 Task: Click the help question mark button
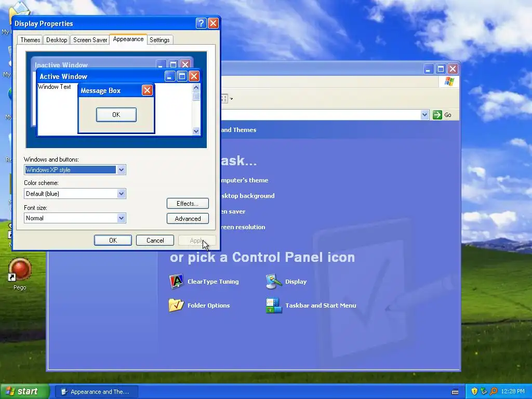(x=201, y=23)
